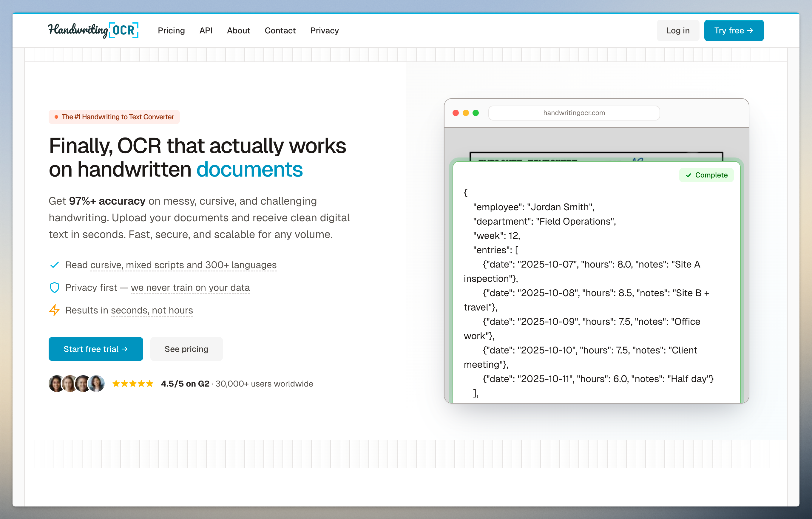Click the red dot in mock browser
Image resolution: width=812 pixels, height=519 pixels.
tap(456, 113)
